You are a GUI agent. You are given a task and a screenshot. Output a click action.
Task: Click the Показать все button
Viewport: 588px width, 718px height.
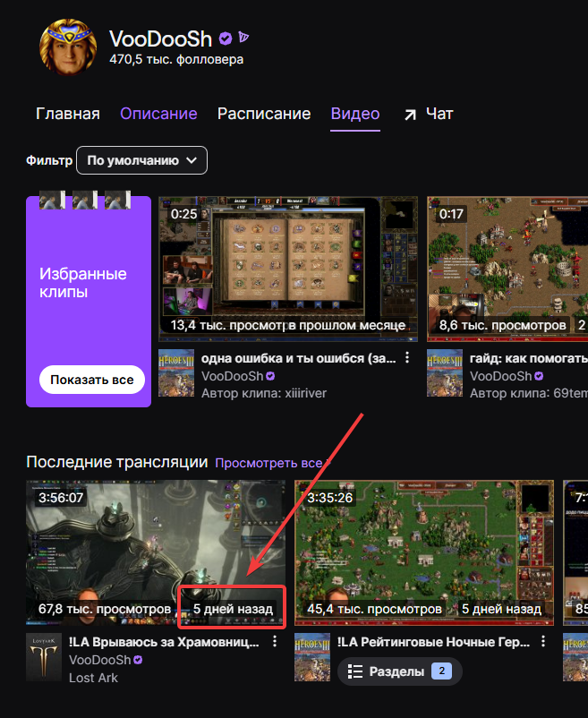click(92, 380)
